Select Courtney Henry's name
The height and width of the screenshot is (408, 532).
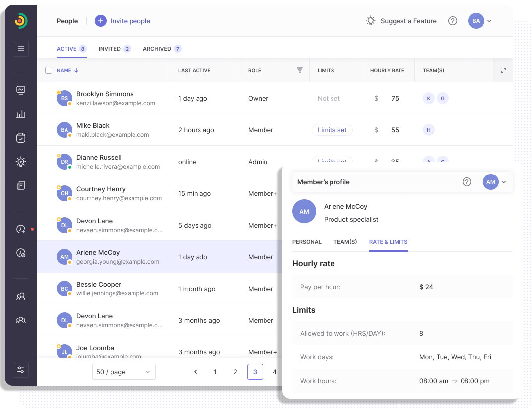pos(101,189)
